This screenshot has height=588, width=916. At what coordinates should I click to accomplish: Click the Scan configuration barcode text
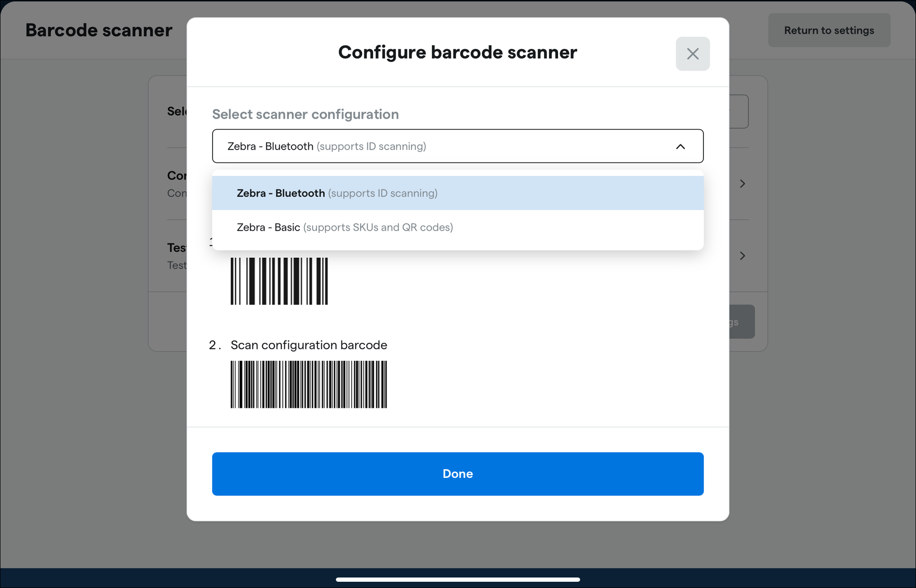point(309,345)
